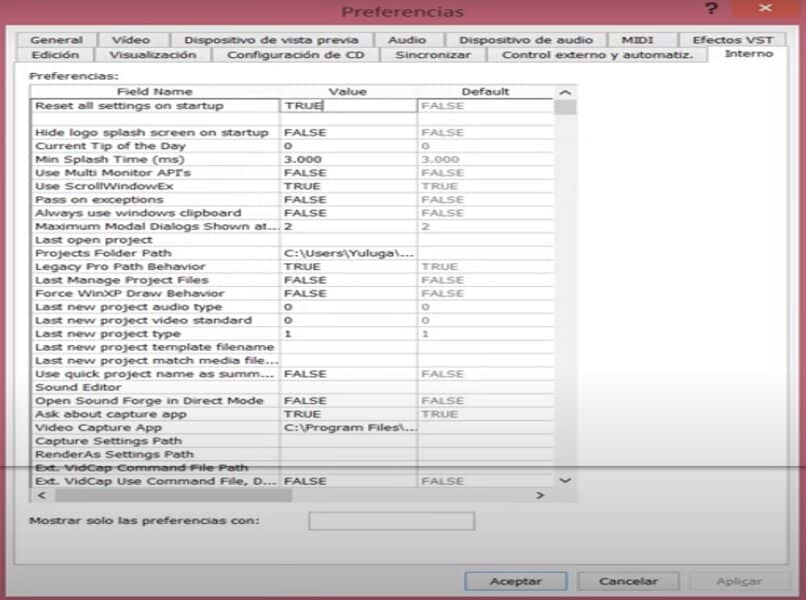This screenshot has width=806, height=600.
Task: Select 'Sound Editor' row
Action: (x=292, y=387)
